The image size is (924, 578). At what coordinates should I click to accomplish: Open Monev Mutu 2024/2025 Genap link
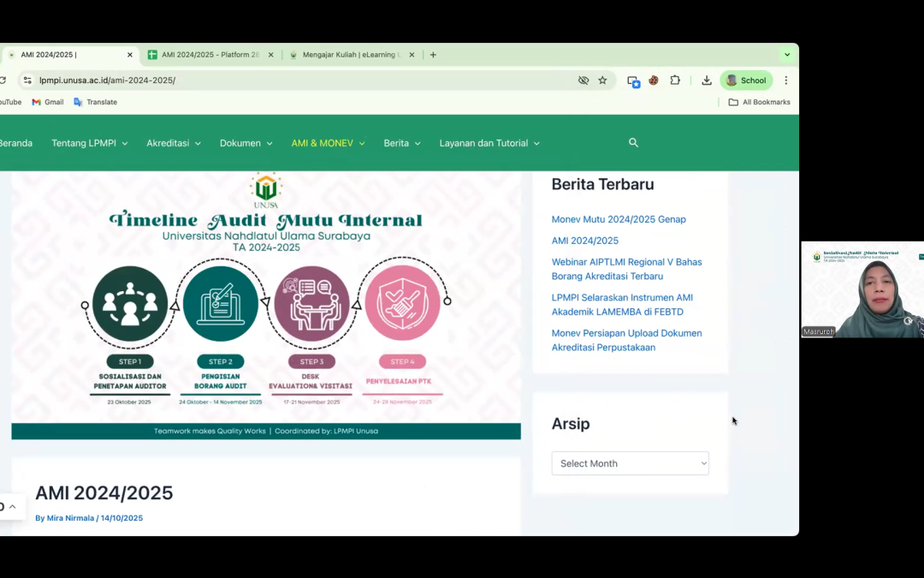[619, 219]
